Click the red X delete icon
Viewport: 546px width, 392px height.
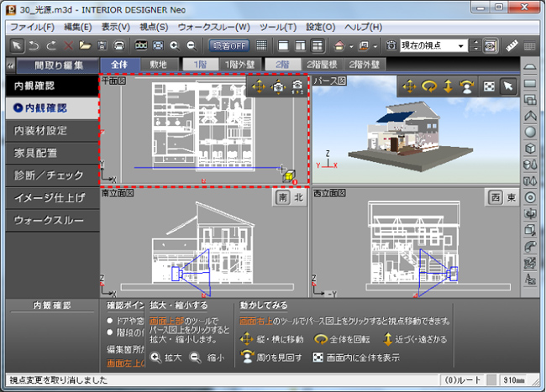[69, 44]
